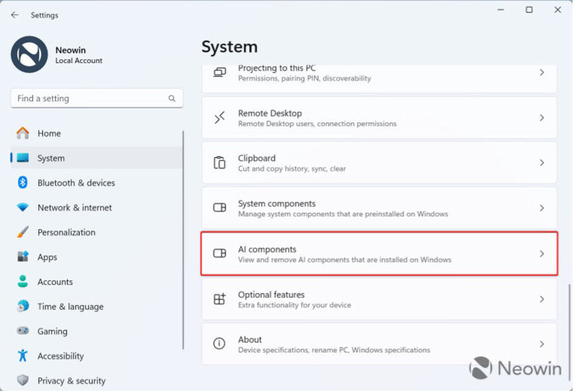Click the Privacy & security shield icon
574x392 pixels.
(x=23, y=380)
